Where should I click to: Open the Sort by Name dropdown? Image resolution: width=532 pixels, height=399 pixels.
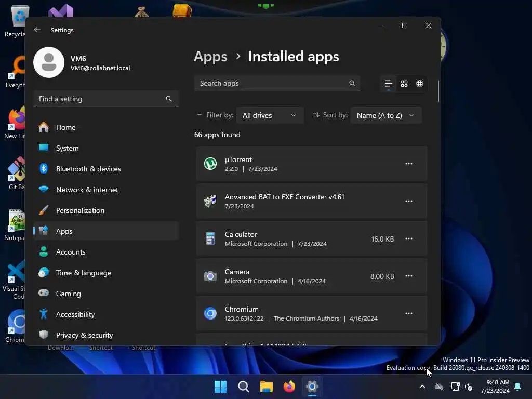386,115
